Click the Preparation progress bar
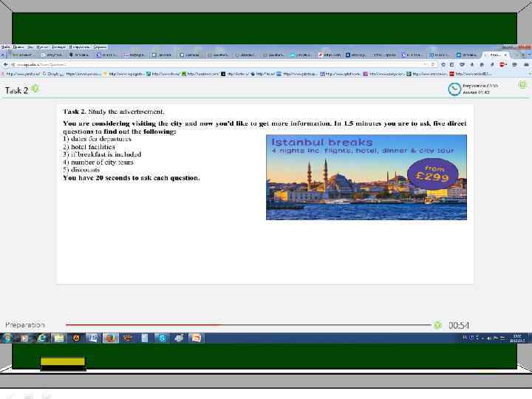Screen dimensions: 532x399 [x=249, y=324]
